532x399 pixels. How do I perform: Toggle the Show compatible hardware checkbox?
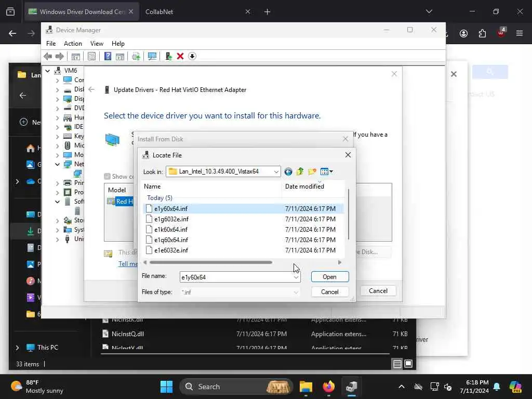click(x=107, y=177)
